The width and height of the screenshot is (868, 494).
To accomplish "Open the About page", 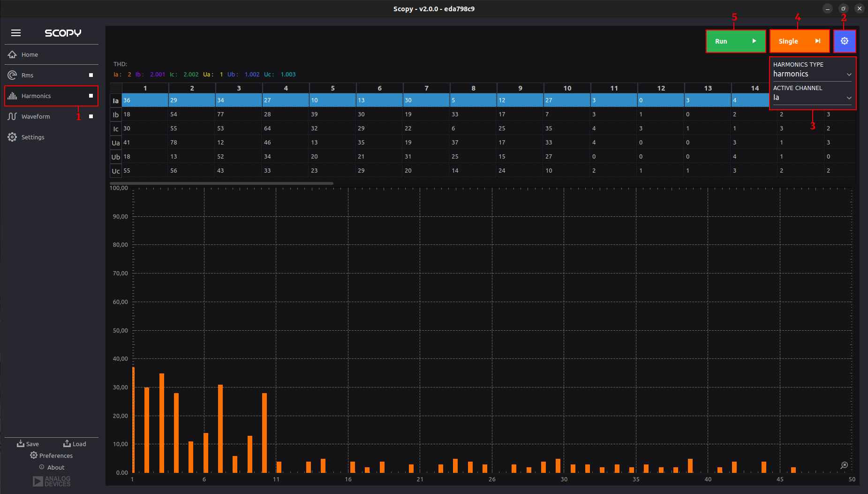I will tap(52, 467).
